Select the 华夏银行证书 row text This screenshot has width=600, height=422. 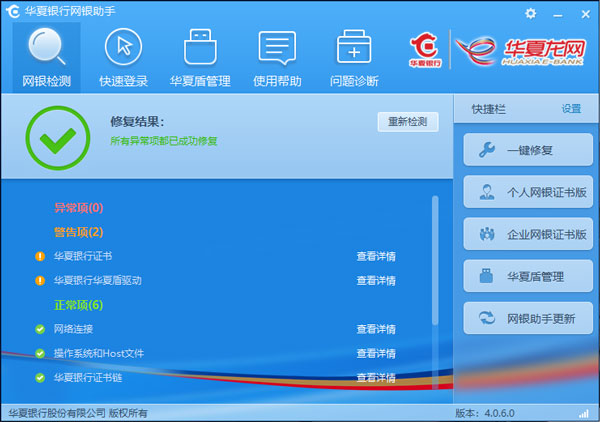click(x=83, y=256)
